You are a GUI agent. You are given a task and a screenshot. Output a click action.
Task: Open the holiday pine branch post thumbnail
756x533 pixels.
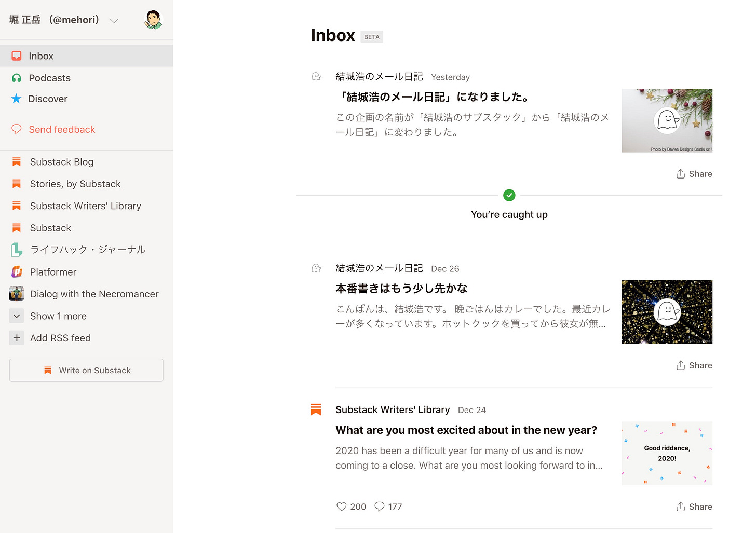(x=667, y=120)
